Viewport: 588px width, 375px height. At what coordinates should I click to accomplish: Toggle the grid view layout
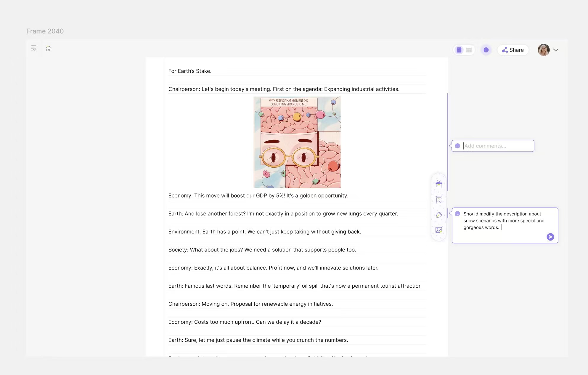tap(468, 50)
